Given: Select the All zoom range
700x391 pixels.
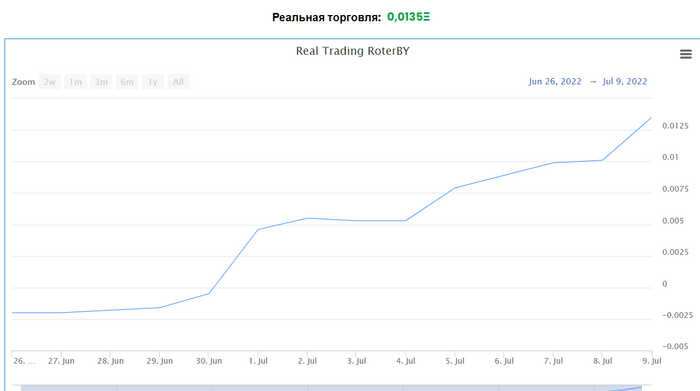Looking at the screenshot, I should coord(178,82).
